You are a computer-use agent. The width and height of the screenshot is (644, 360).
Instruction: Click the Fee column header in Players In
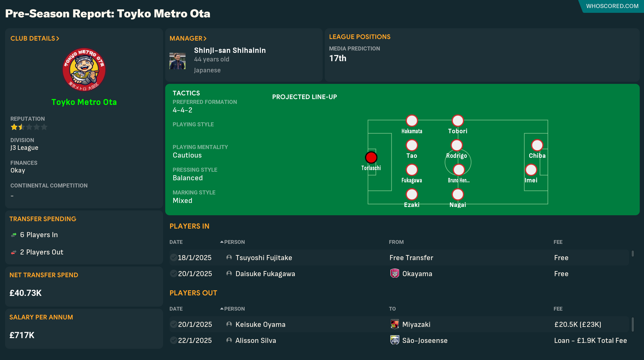(x=558, y=242)
